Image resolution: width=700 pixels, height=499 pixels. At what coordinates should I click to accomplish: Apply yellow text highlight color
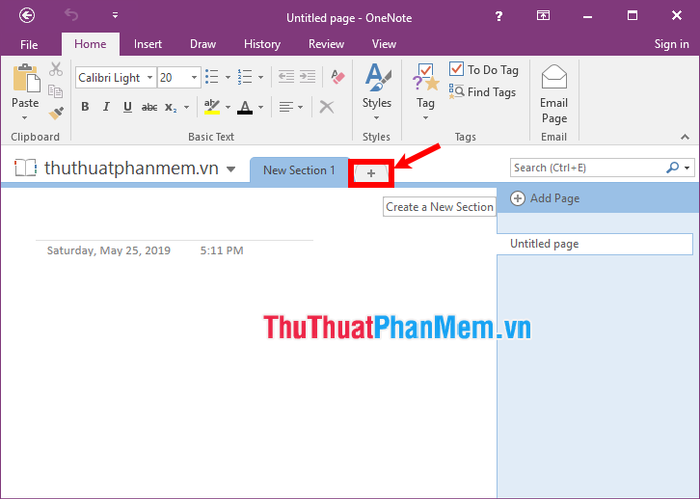pyautogui.click(x=212, y=107)
